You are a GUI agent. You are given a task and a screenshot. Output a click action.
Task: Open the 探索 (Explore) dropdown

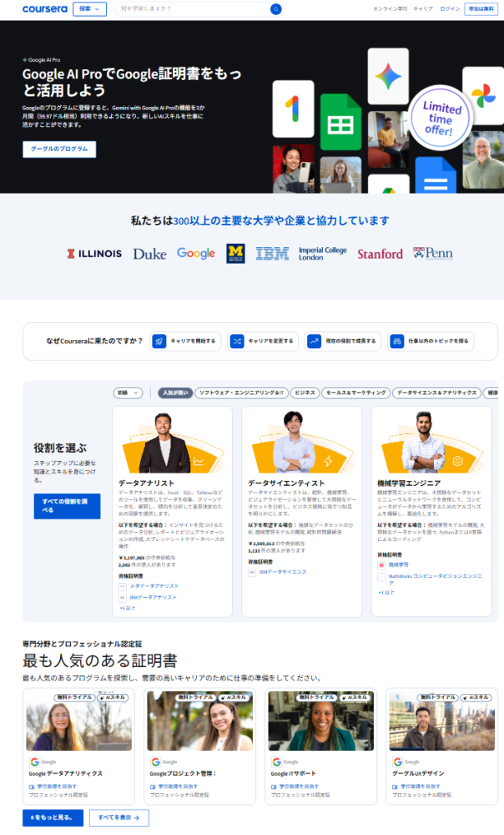coord(89,9)
